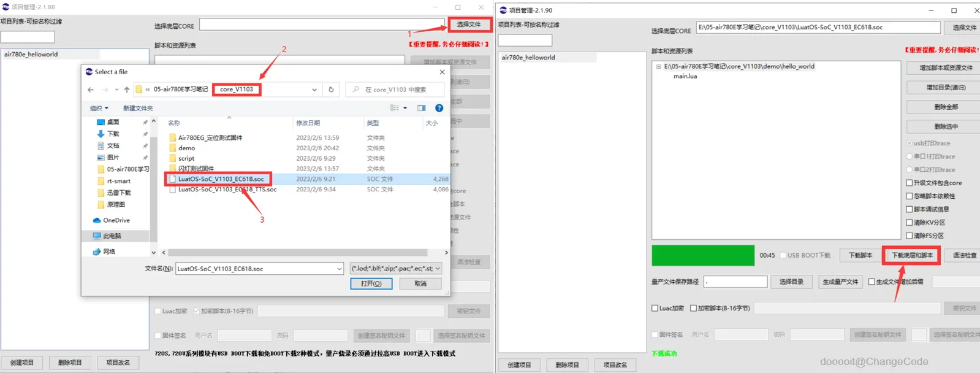Click the green download progress bar
Viewport: 980px width, 373px height.
[703, 255]
